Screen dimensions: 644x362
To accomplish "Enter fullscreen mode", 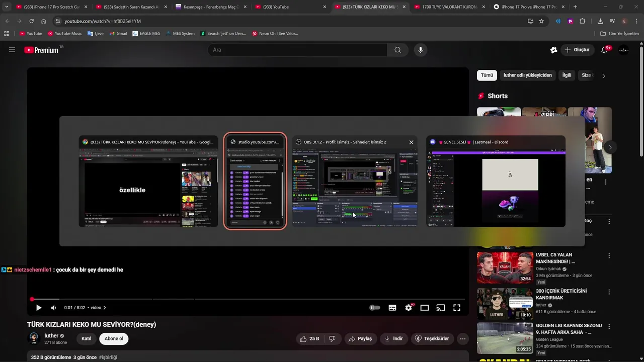I will [457, 308].
